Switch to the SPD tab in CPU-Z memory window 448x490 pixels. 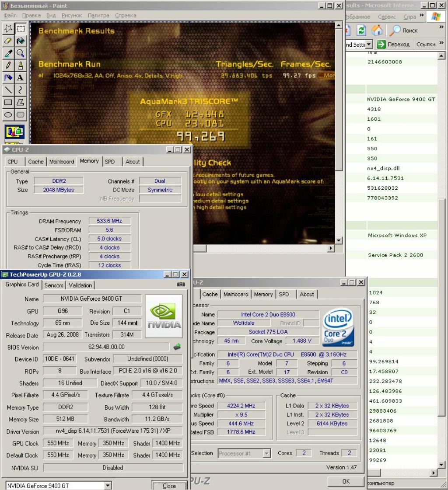point(109,162)
